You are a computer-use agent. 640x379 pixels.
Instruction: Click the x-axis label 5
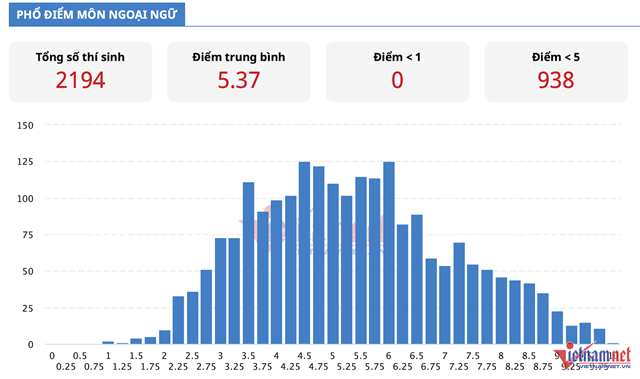point(332,356)
